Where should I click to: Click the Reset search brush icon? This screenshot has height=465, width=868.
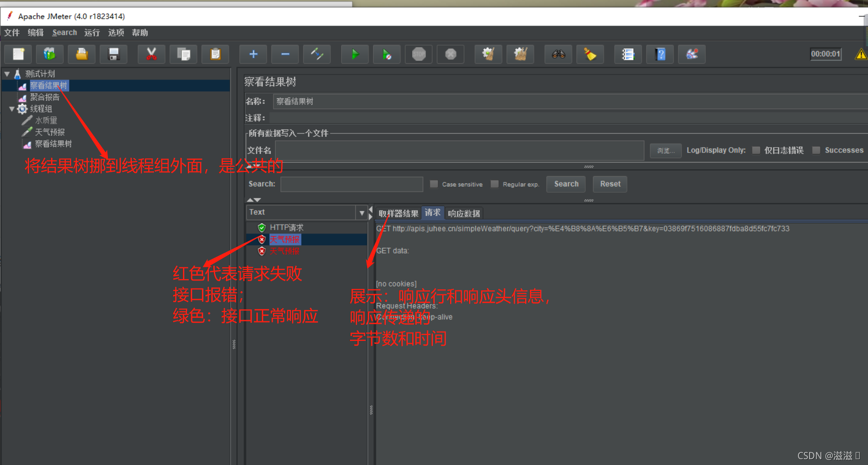[x=590, y=54]
